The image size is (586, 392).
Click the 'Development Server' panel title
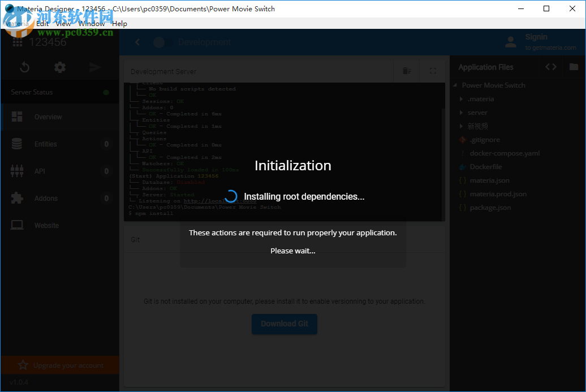click(163, 71)
